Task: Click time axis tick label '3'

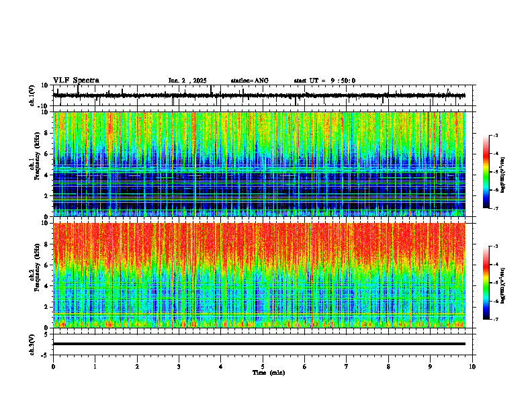Action: 179,367
